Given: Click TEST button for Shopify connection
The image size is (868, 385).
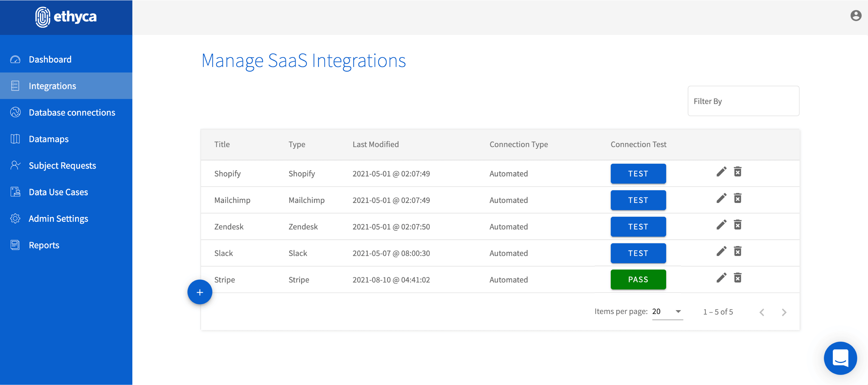Looking at the screenshot, I should [x=638, y=174].
